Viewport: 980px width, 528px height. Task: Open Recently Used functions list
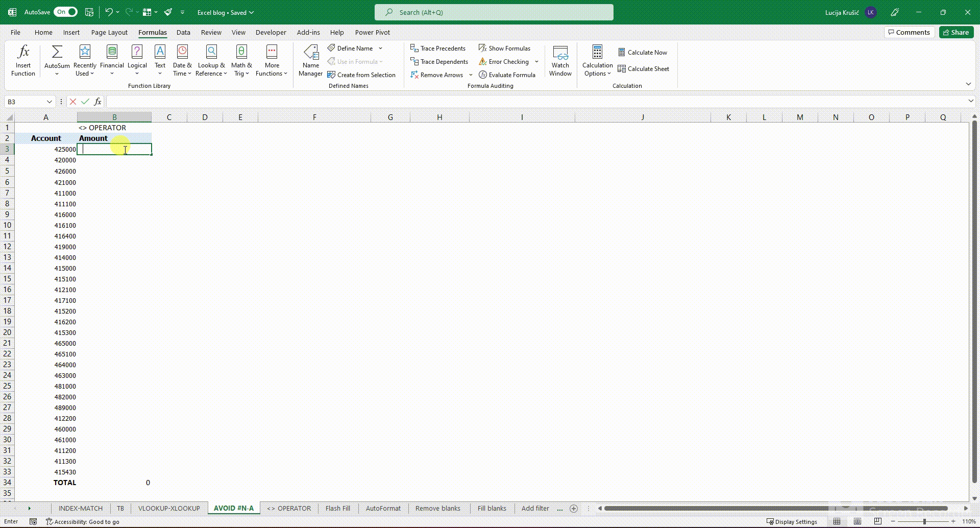tap(85, 60)
